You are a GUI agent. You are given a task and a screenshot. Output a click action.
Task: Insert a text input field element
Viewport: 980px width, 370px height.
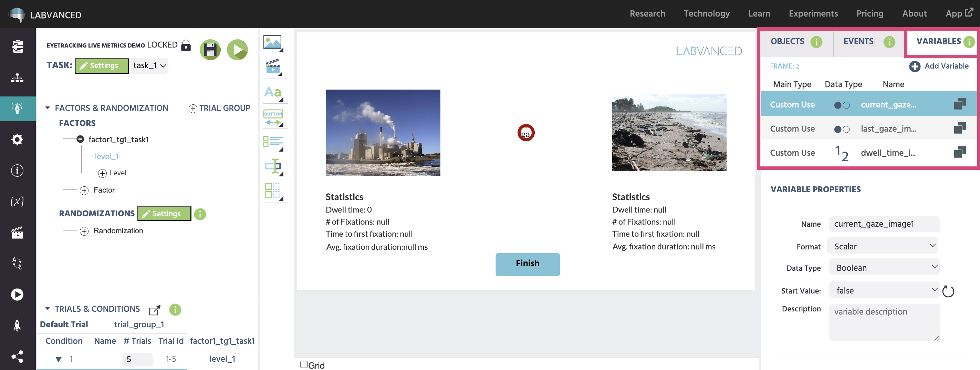pos(273,167)
